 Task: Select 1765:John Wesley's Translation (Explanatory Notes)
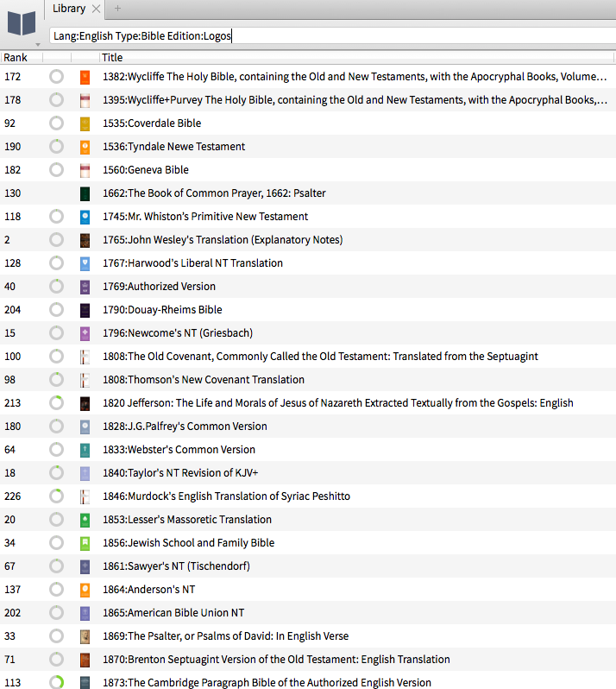[x=223, y=239]
